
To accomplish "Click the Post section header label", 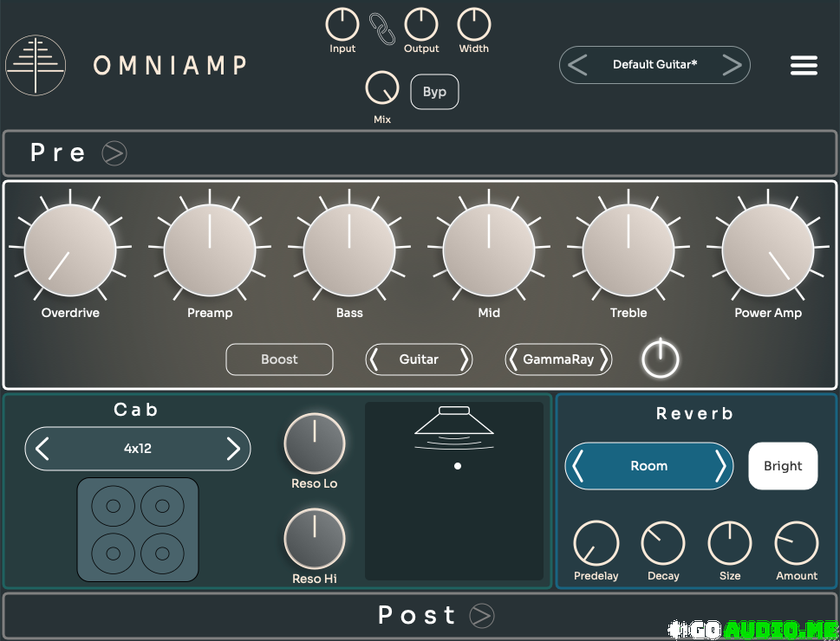I will coord(417,615).
